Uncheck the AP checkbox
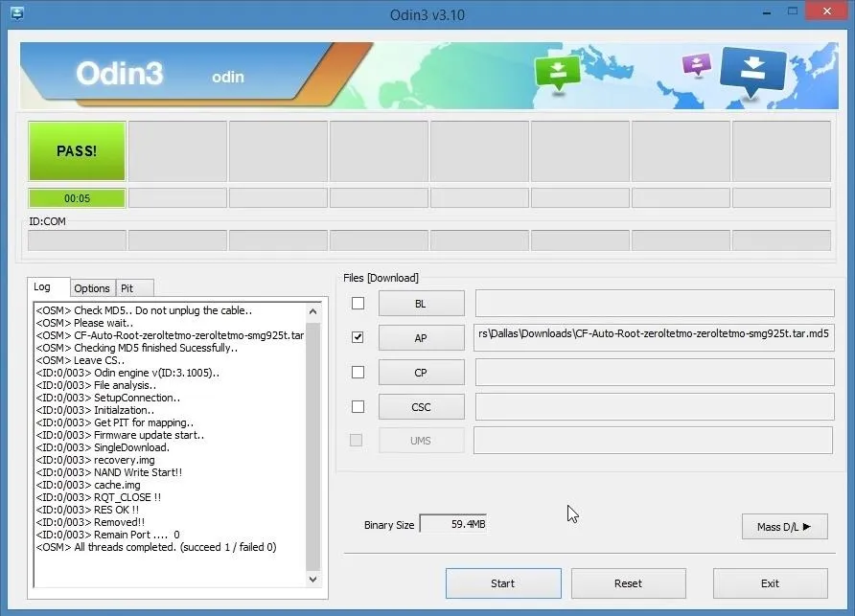This screenshot has height=616, width=855. [x=358, y=337]
